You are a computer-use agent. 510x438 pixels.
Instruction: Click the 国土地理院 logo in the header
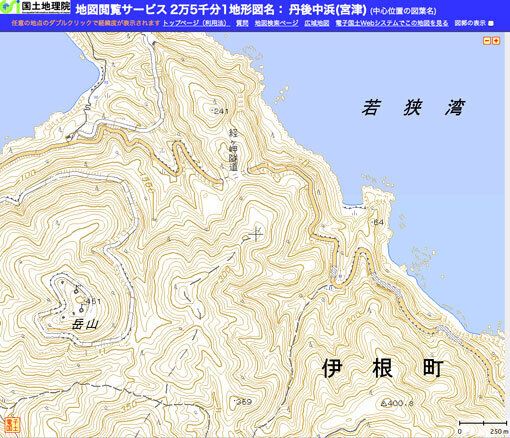[35, 7]
